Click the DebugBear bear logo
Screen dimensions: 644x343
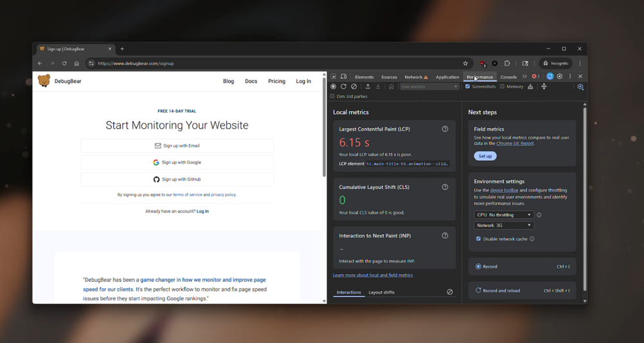(x=44, y=81)
